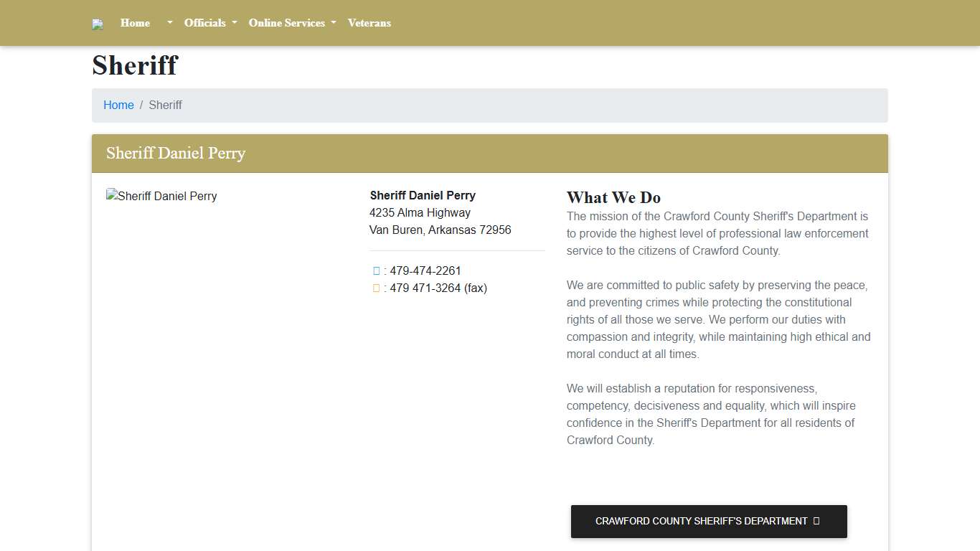The height and width of the screenshot is (551, 980).
Task: Click the icon inside Sheriff's Department button
Action: coord(816,522)
